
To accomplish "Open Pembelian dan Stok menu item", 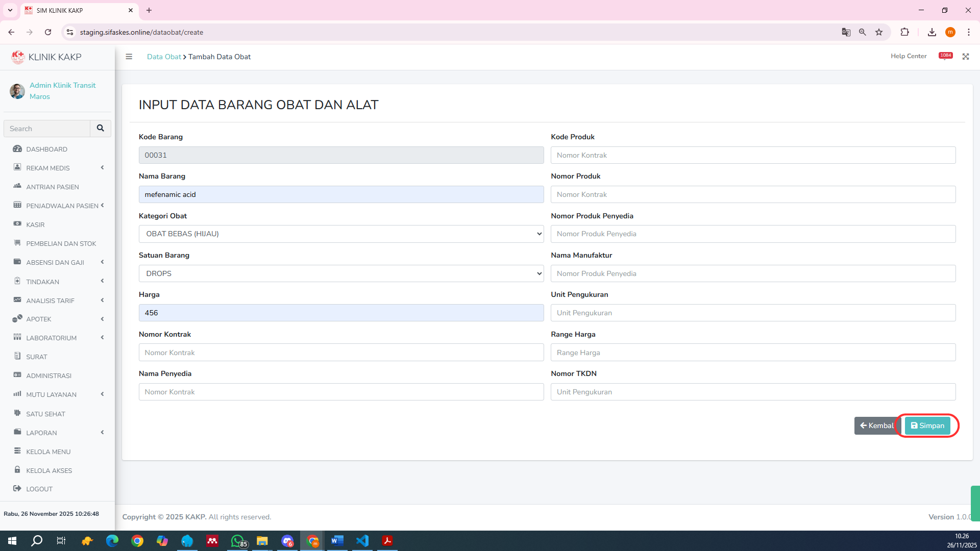I will pyautogui.click(x=61, y=243).
